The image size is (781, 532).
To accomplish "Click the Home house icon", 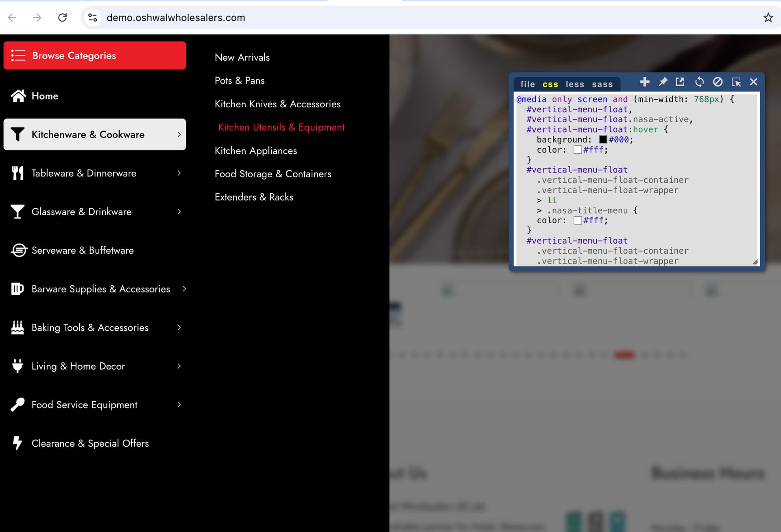I will click(18, 96).
